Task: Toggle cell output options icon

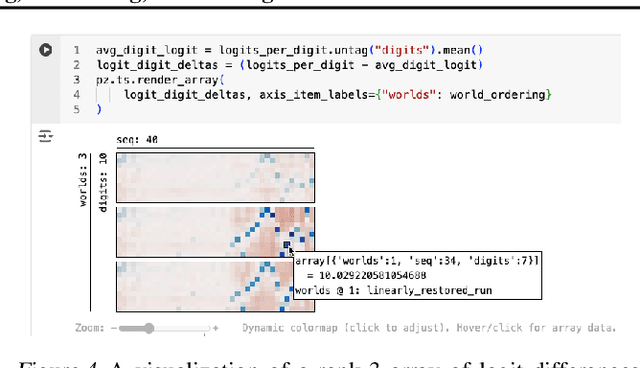Action: (x=45, y=136)
